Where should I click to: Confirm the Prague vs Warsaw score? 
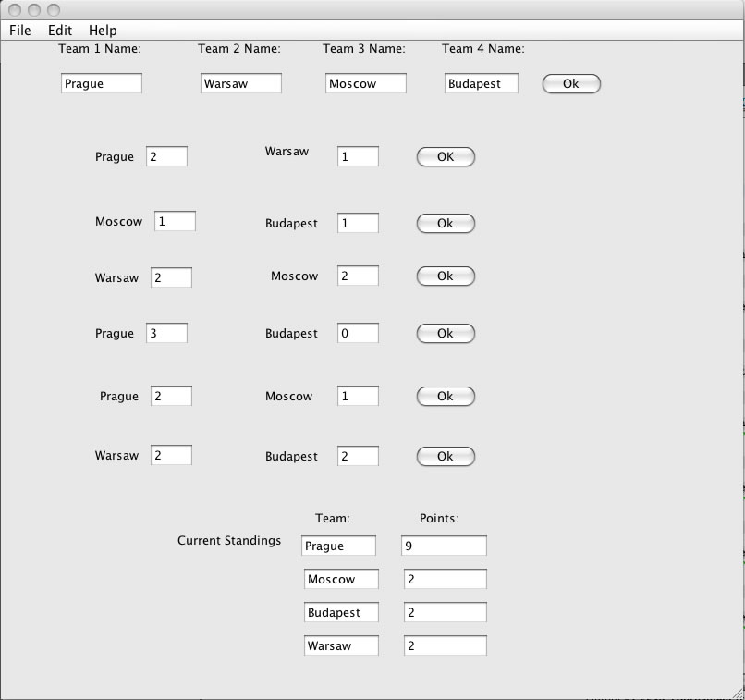tap(446, 157)
